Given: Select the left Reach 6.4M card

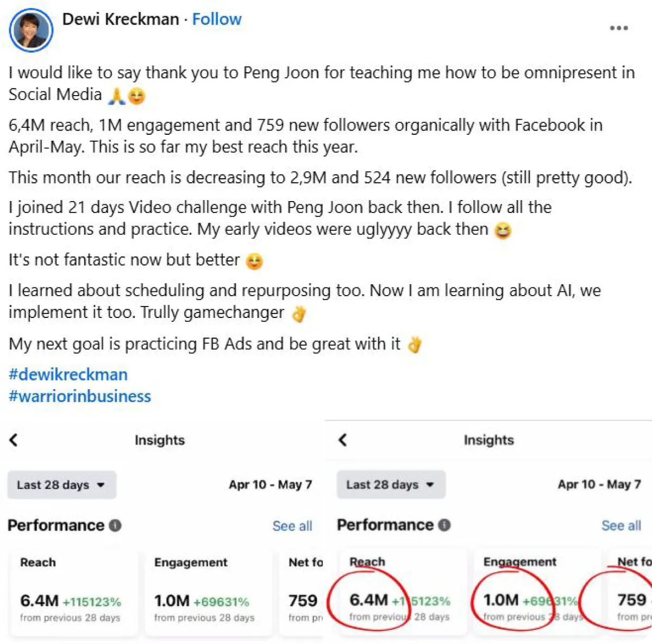Looking at the screenshot, I should pos(72,591).
